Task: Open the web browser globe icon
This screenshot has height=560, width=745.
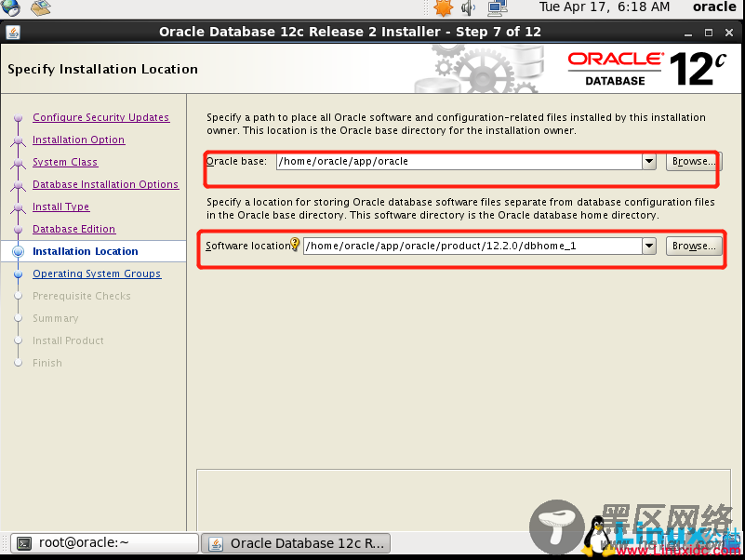Action: click(x=10, y=7)
